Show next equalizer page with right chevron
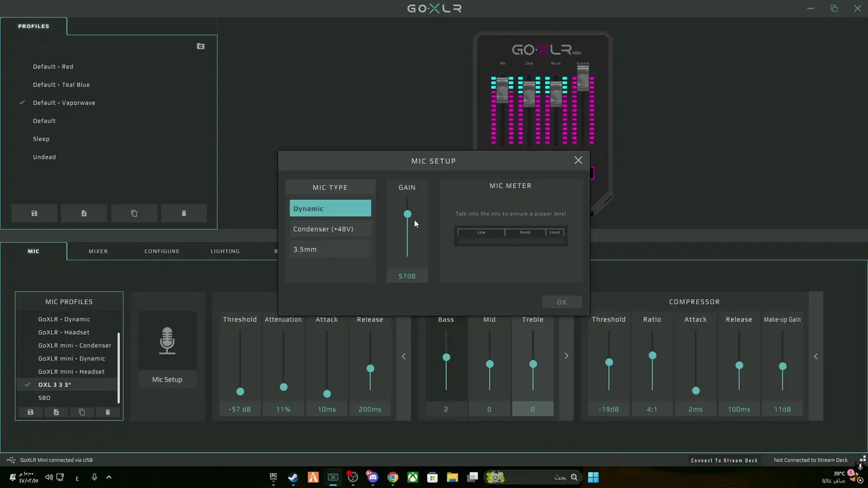This screenshot has height=488, width=868. 566,356
